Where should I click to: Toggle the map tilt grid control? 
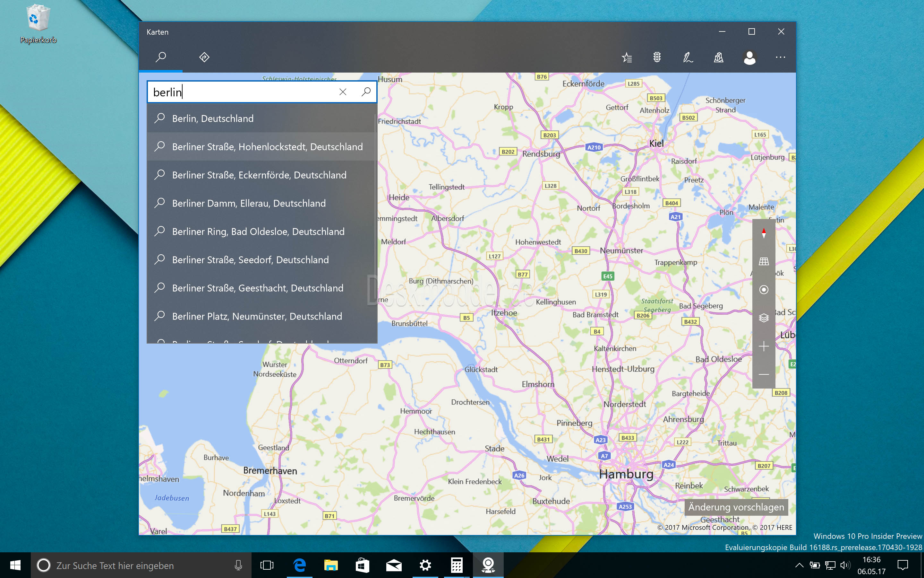(764, 261)
